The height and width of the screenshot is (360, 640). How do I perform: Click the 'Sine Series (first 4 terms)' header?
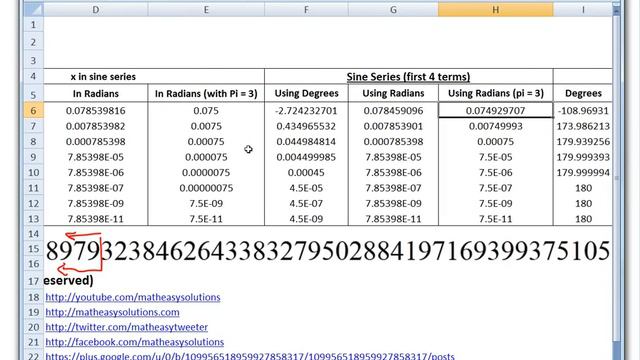point(409,76)
